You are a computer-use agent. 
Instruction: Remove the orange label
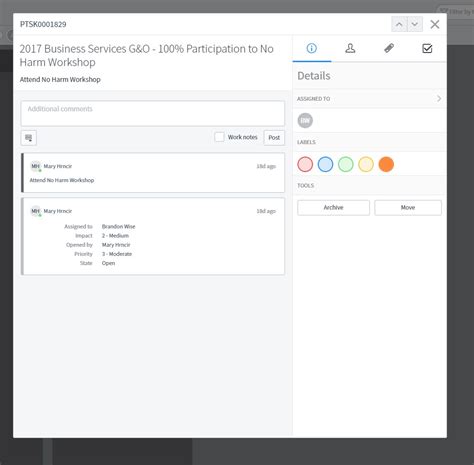point(386,164)
